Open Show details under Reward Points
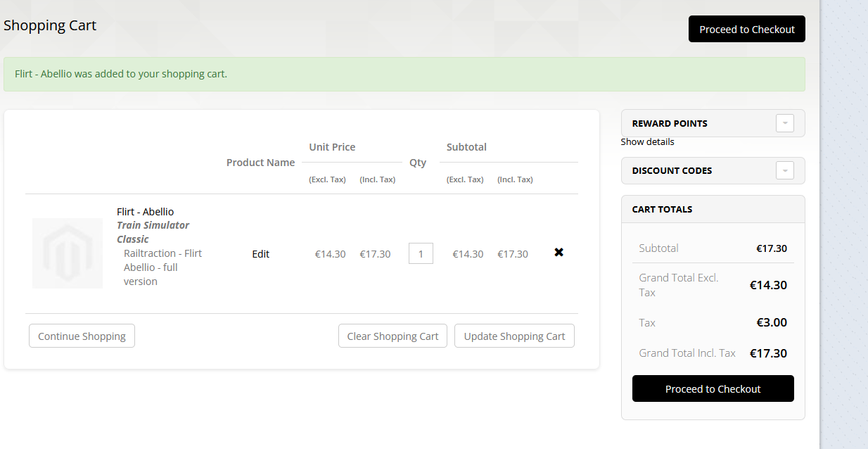 tap(647, 141)
